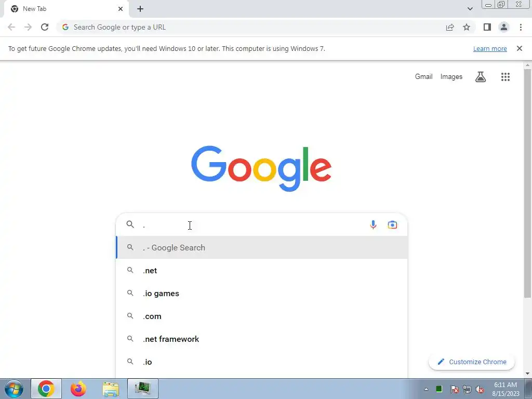Image resolution: width=532 pixels, height=399 pixels.
Task: Click the Google logo
Action: click(261, 169)
